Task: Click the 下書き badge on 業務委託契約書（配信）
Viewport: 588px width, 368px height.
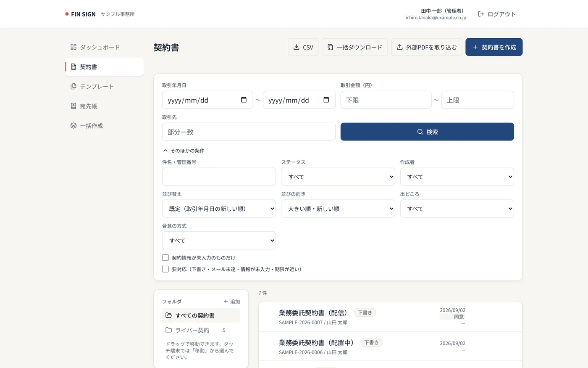Action: [x=365, y=312]
